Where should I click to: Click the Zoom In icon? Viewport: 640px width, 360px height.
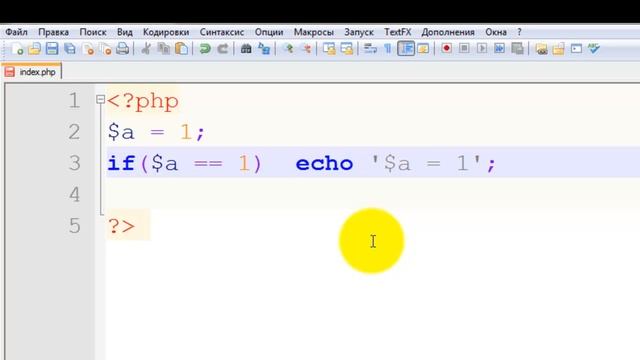(x=288, y=49)
